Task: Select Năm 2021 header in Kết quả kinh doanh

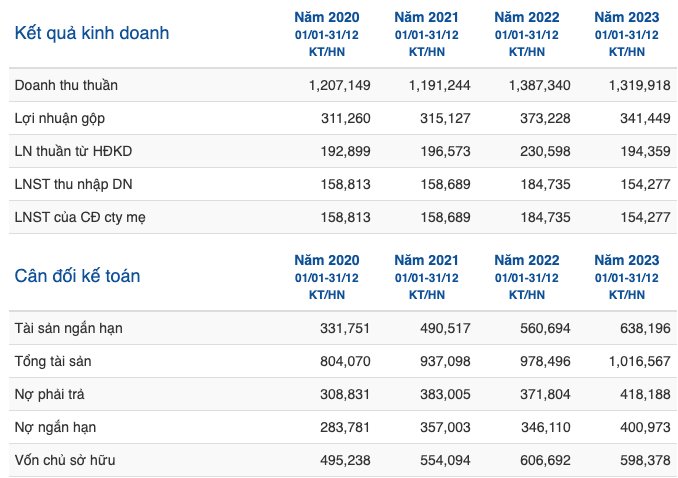Action: 426,17
